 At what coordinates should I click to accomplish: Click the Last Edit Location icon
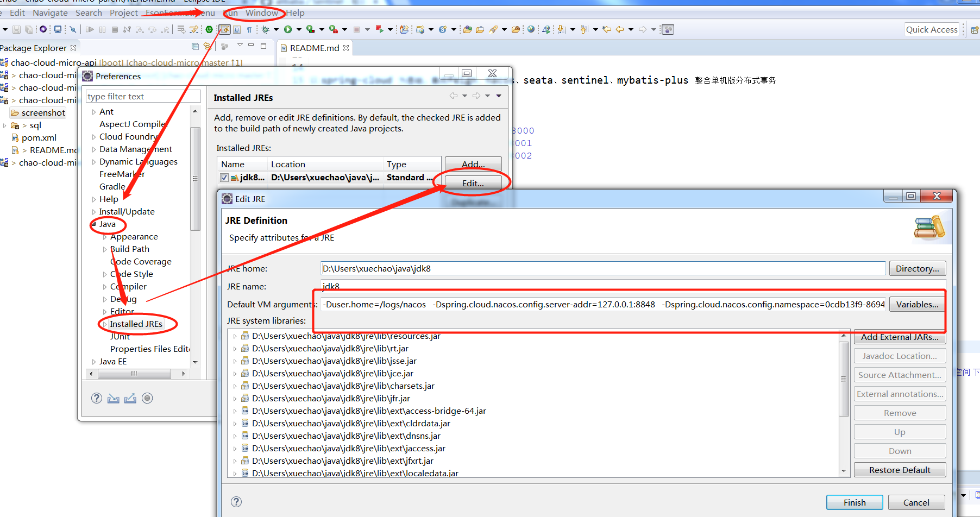tap(607, 29)
